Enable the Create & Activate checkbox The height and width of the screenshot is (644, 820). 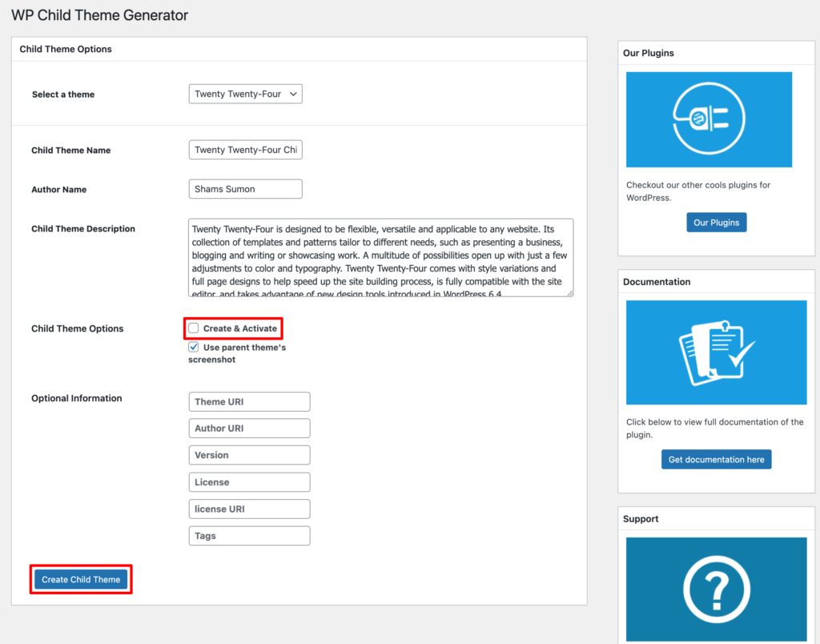tap(194, 328)
